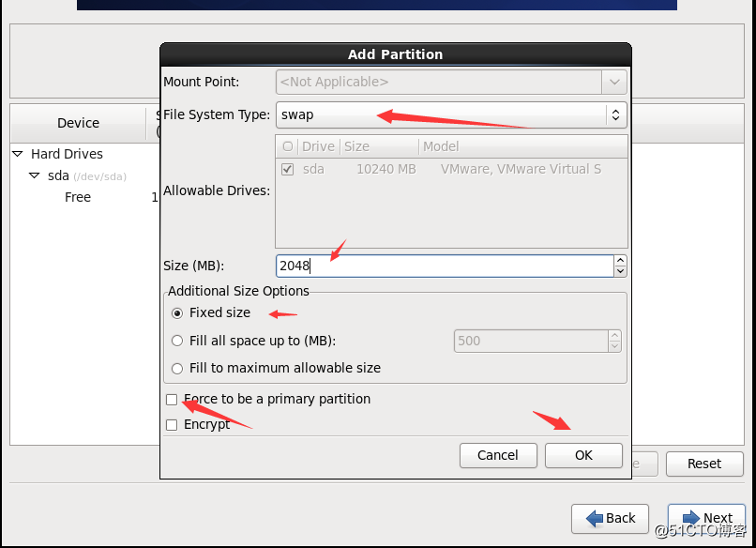Decrease fill-up-to value with down arrow
The image size is (756, 548).
614,347
